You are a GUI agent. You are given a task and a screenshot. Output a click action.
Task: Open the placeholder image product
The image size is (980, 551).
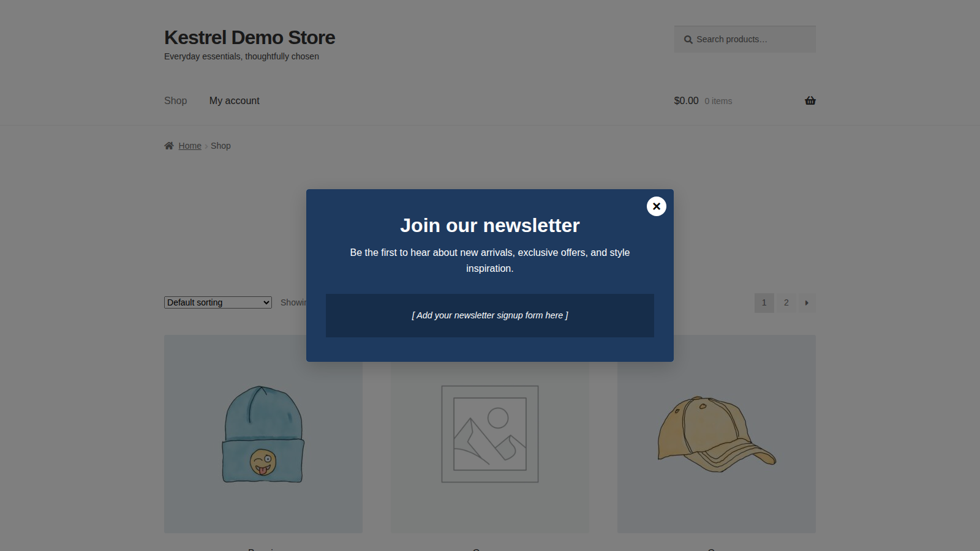[490, 434]
